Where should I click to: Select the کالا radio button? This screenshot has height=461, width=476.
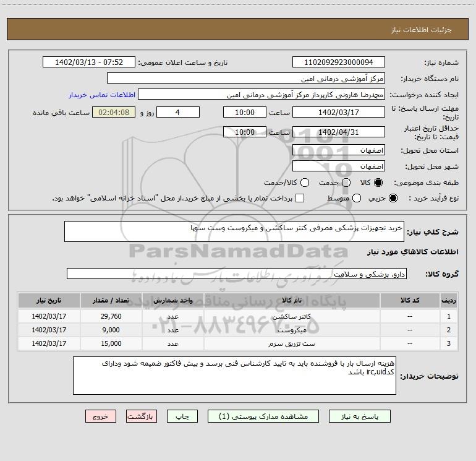[x=378, y=183]
